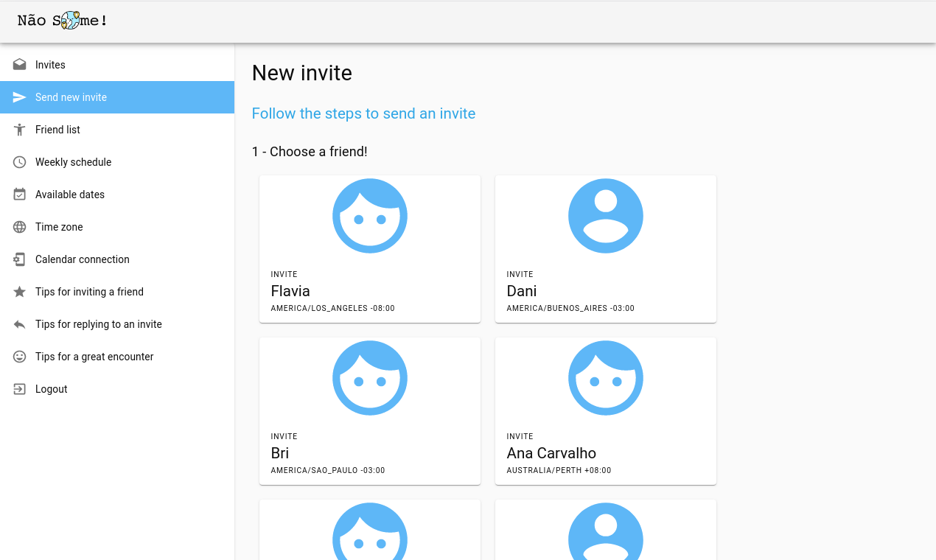Open Calendar connection page
Image resolution: width=936 pixels, height=560 pixels.
[117, 259]
